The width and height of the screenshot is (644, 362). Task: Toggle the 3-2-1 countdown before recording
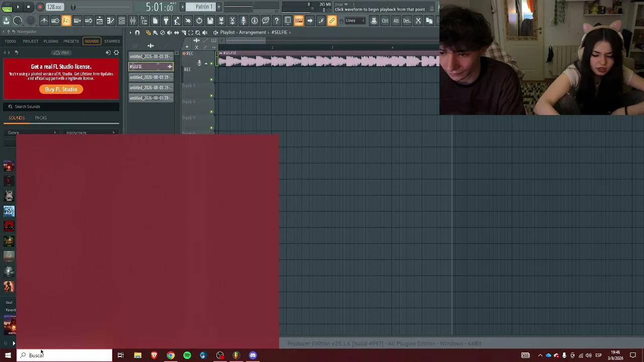(x=66, y=21)
